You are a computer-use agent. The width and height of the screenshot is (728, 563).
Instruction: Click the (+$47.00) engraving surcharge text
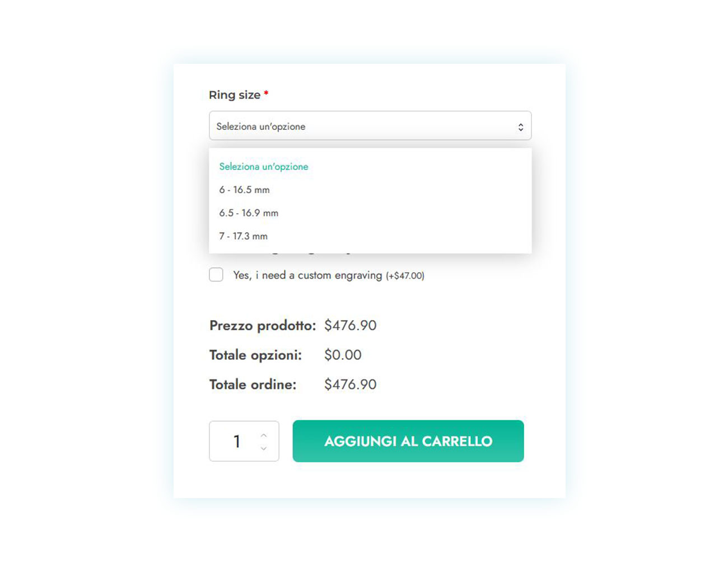[x=405, y=276]
